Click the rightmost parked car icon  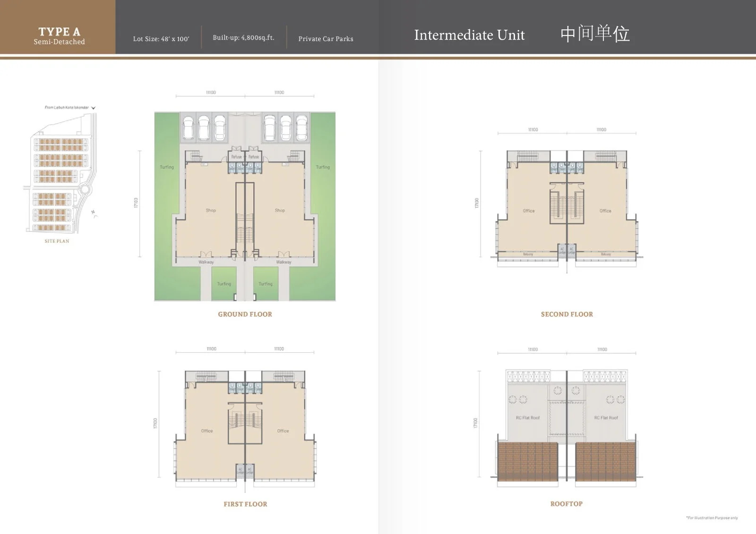[301, 128]
